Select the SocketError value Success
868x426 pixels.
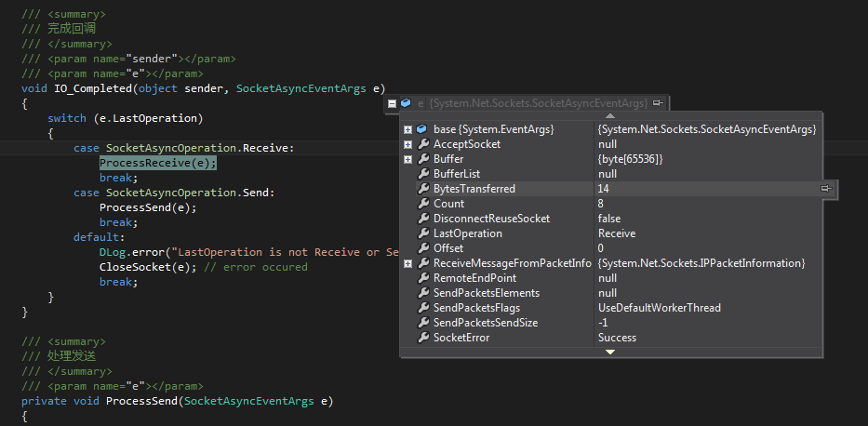click(617, 338)
